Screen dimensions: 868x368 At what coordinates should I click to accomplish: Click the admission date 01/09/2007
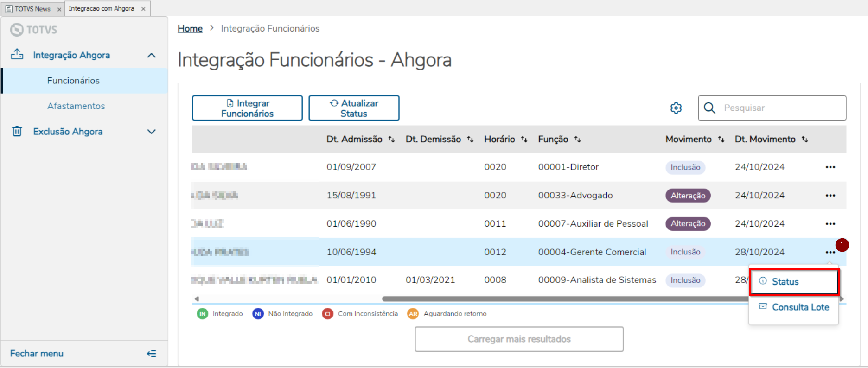coord(351,167)
